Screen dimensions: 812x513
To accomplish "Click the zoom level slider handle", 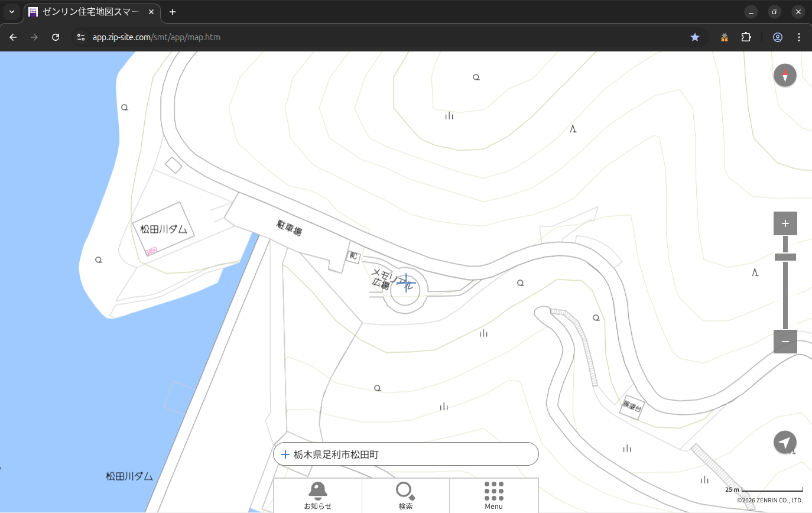I will (x=785, y=257).
